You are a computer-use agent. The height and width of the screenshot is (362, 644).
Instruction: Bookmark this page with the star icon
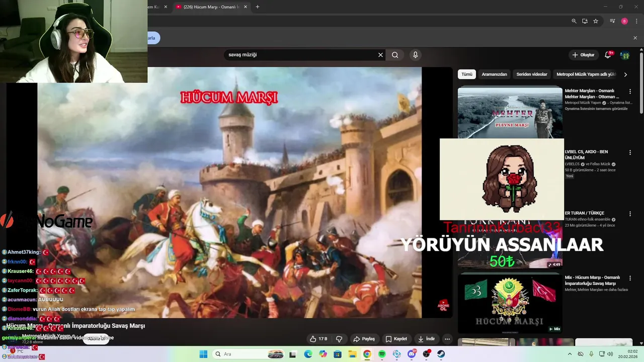click(596, 21)
